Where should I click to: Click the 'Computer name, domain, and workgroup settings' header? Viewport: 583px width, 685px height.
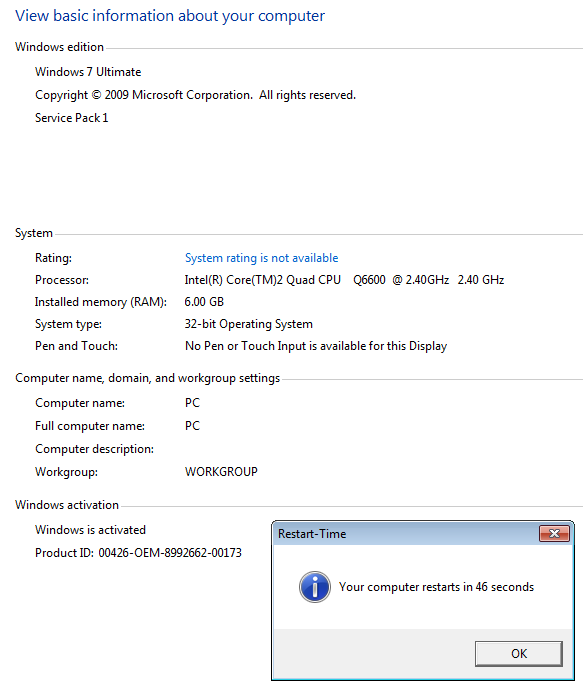point(147,378)
